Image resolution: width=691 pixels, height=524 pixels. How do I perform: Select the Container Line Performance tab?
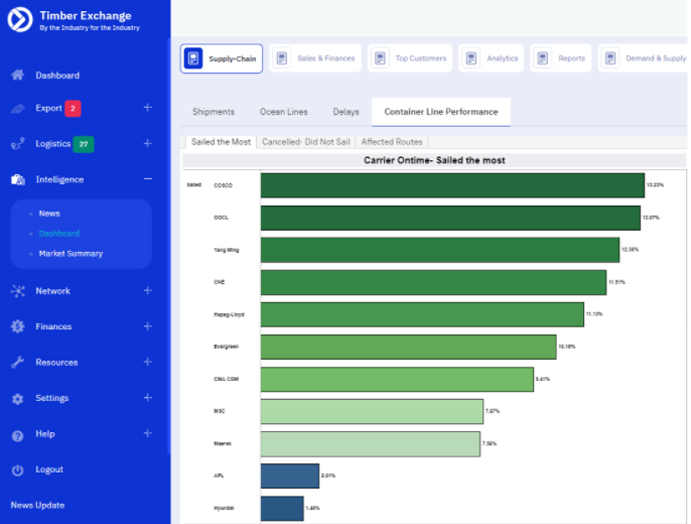coord(441,112)
